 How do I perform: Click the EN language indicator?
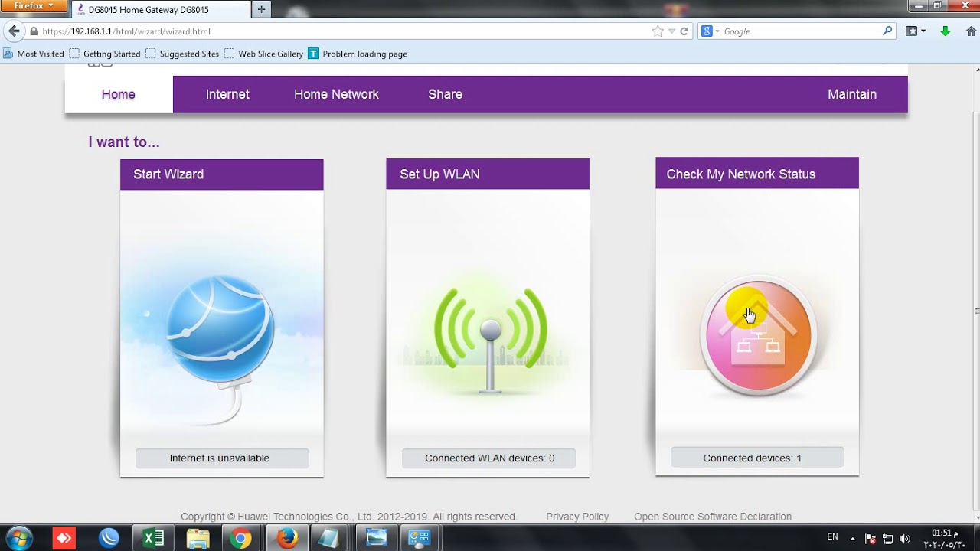tap(832, 537)
